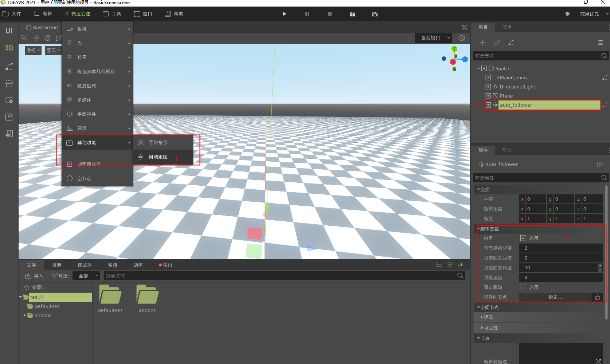Select 寻路指引 from submenu
Image resolution: width=610 pixels, height=364 pixels.
pyautogui.click(x=163, y=143)
